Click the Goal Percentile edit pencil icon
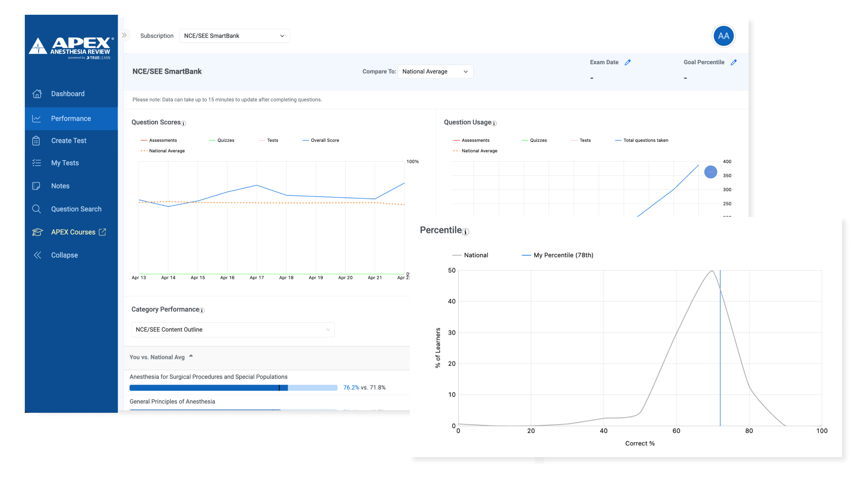Screen dimensions: 868x477 click(733, 62)
